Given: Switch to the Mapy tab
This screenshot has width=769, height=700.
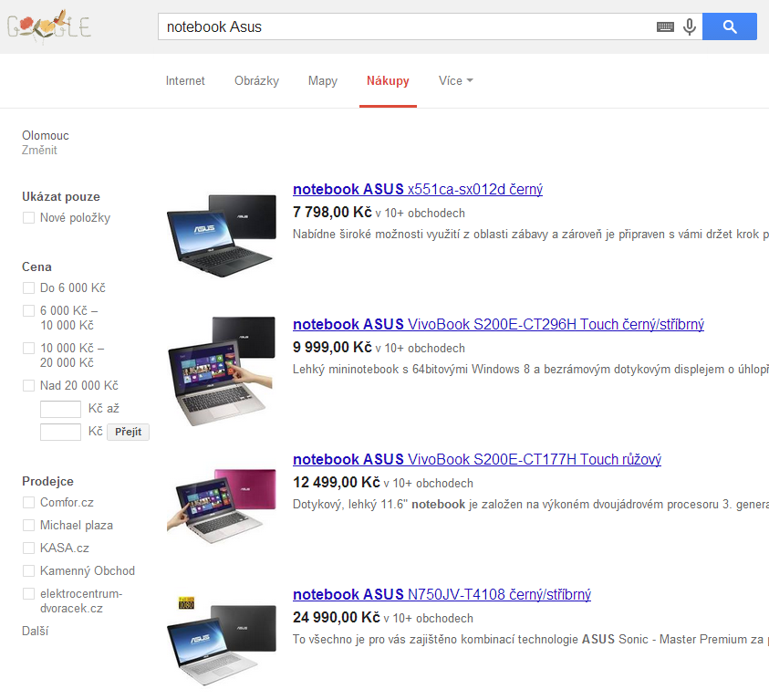Looking at the screenshot, I should [x=323, y=81].
